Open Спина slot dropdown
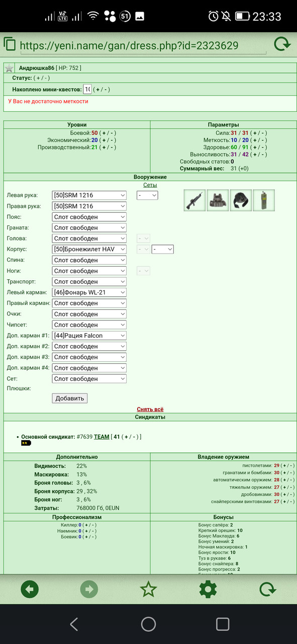 click(x=89, y=260)
